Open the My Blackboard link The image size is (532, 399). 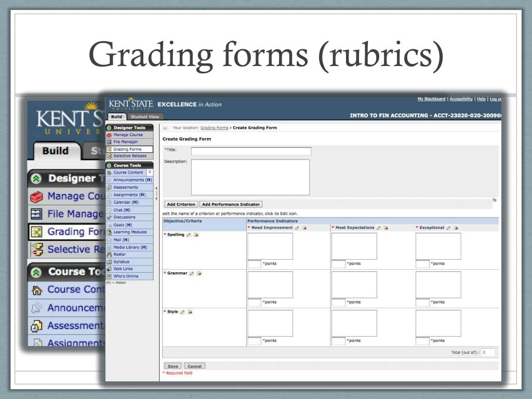click(432, 99)
